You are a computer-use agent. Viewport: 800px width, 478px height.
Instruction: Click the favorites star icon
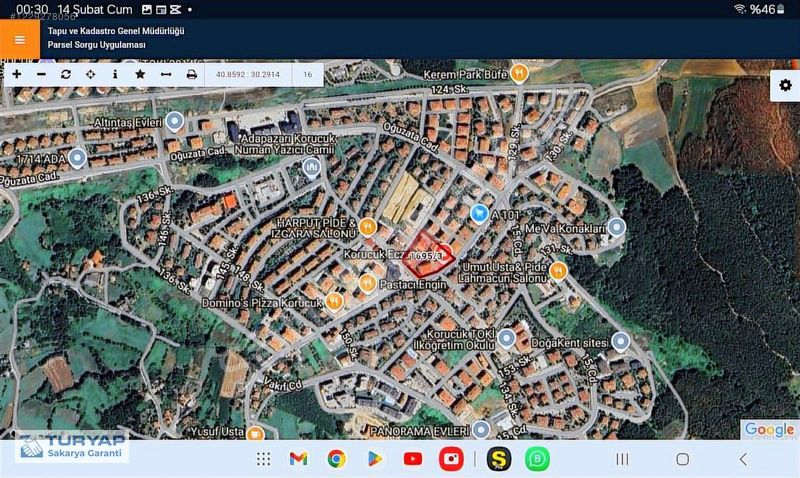140,74
